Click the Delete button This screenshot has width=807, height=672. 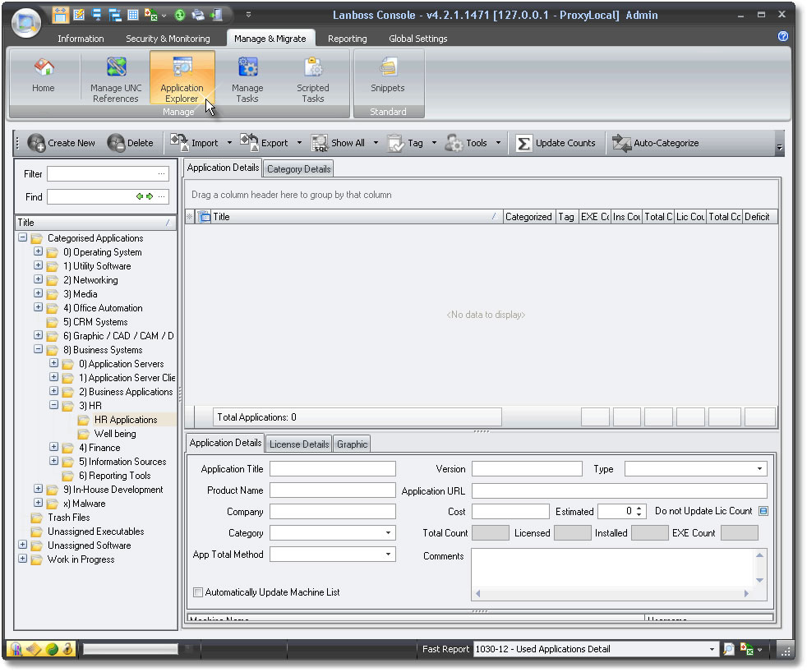pyautogui.click(x=131, y=144)
